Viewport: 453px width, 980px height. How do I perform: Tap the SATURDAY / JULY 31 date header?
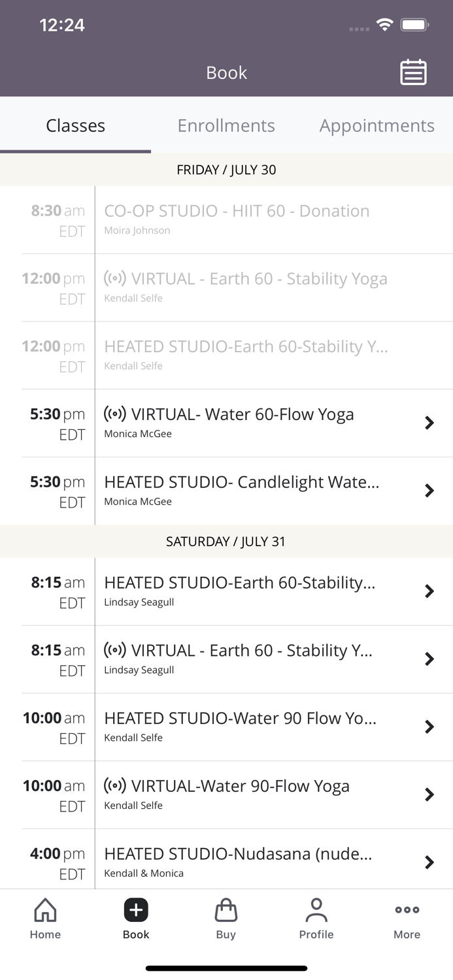(x=226, y=541)
